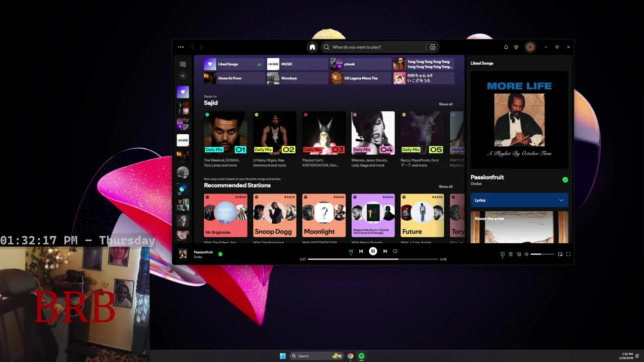Image resolution: width=644 pixels, height=362 pixels.
Task: Open the Mr. Brightside radio station
Action: point(225,215)
